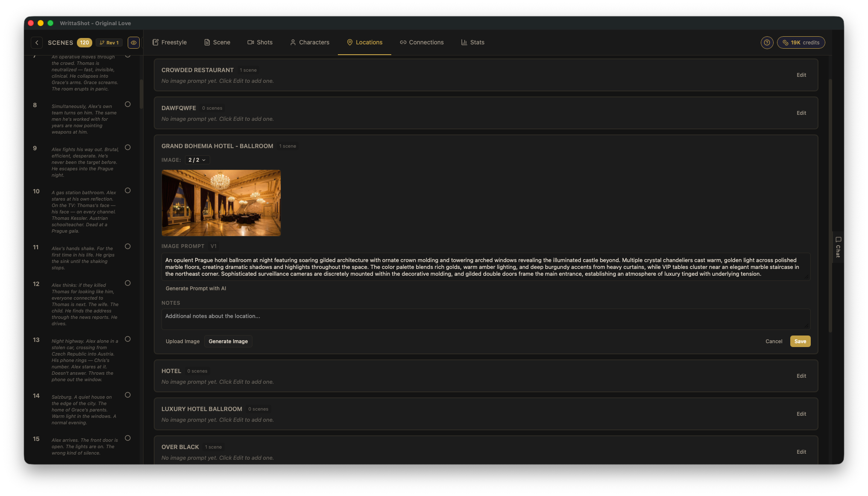Image resolution: width=868 pixels, height=496 pixels.
Task: Open Characters via the person icon
Action: (293, 42)
